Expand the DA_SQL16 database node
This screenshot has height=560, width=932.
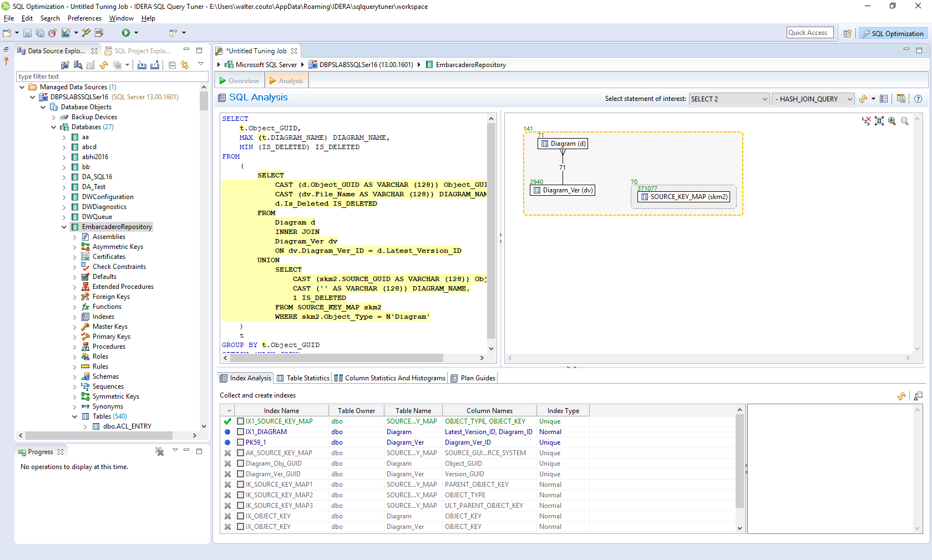(x=64, y=177)
